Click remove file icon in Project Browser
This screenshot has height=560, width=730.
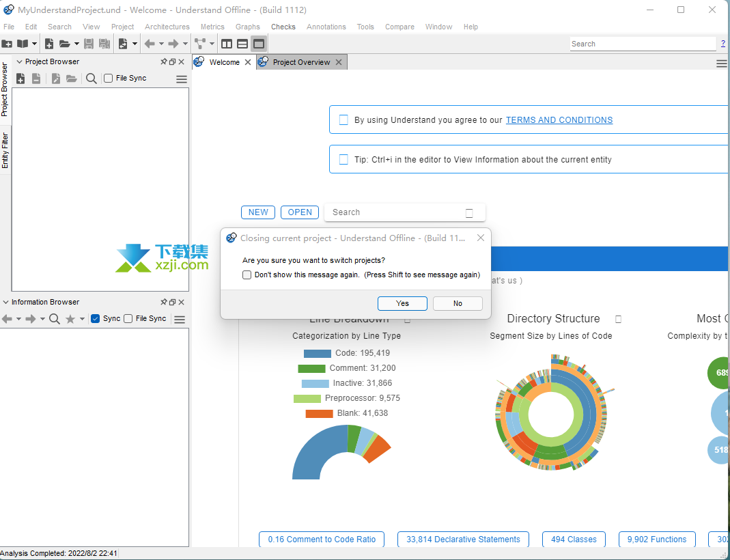(36, 79)
